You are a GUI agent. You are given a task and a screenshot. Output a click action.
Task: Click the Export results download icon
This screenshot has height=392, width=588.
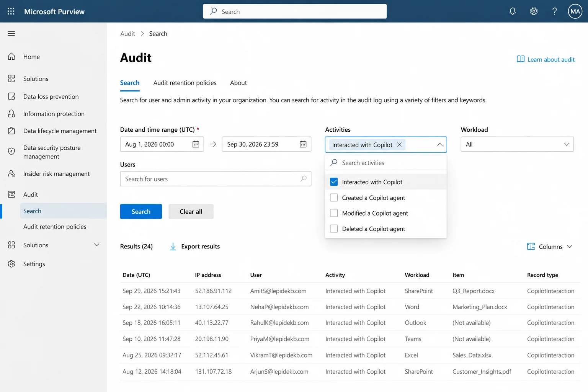pos(173,247)
